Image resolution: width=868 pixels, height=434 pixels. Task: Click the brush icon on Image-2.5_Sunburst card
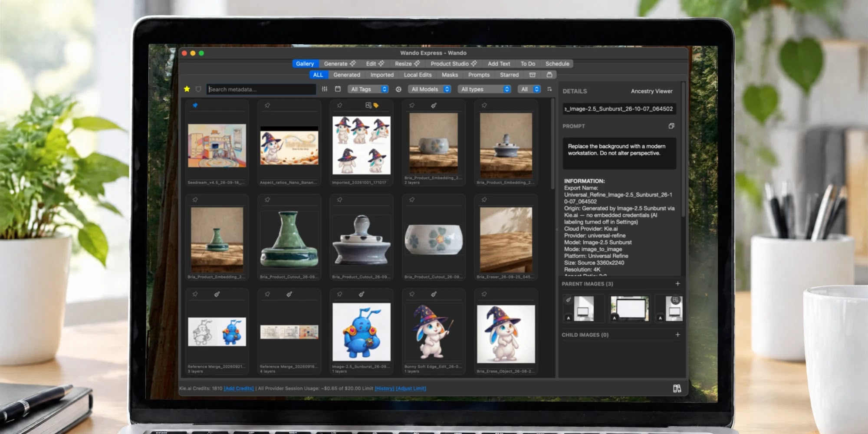[362, 294]
